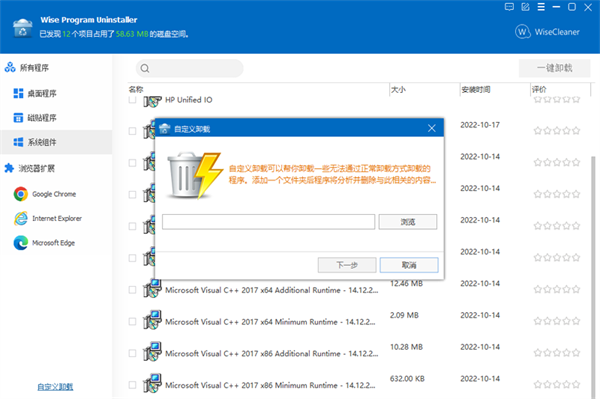Click the edit note icon in title bar
This screenshot has width=600, height=399.
[525, 7]
